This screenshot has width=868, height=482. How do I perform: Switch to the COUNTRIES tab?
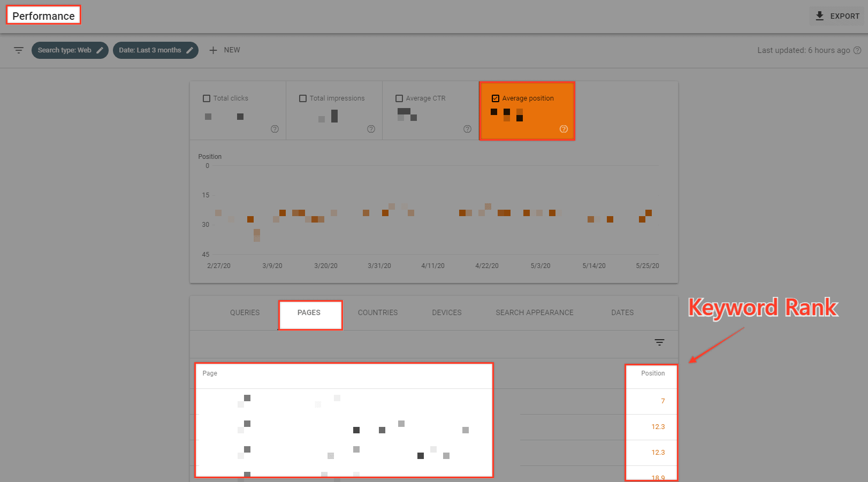click(378, 313)
